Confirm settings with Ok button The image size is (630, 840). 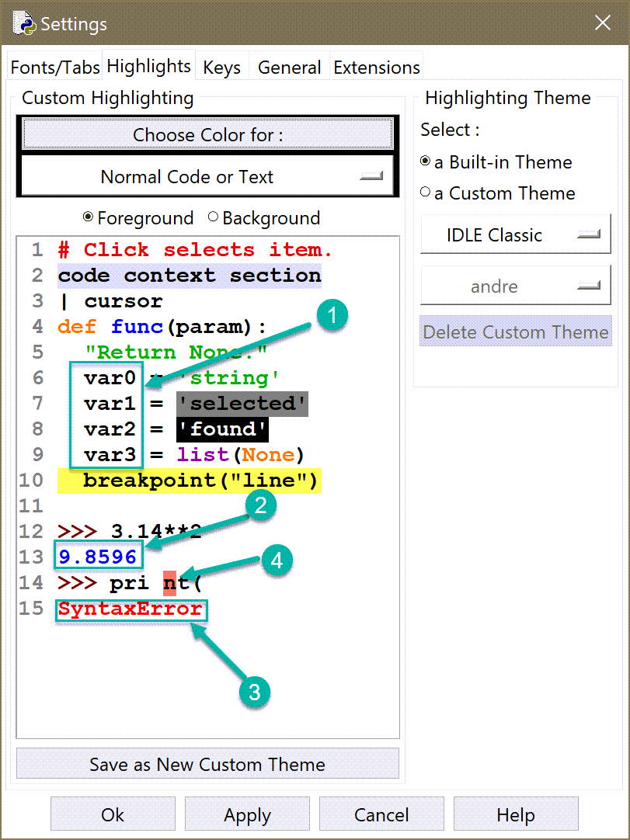click(113, 814)
